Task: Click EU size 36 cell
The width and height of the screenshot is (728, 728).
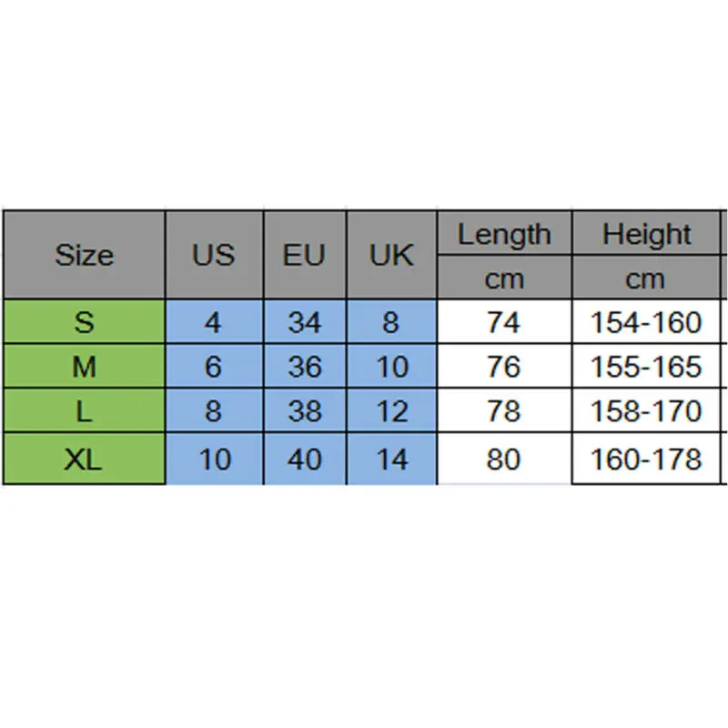Action: pyautogui.click(x=304, y=367)
